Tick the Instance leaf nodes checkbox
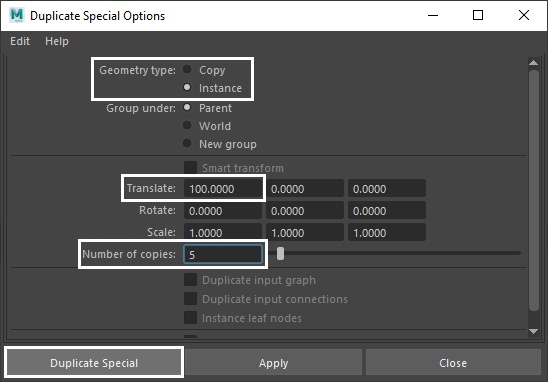The height and width of the screenshot is (382, 548). 190,318
